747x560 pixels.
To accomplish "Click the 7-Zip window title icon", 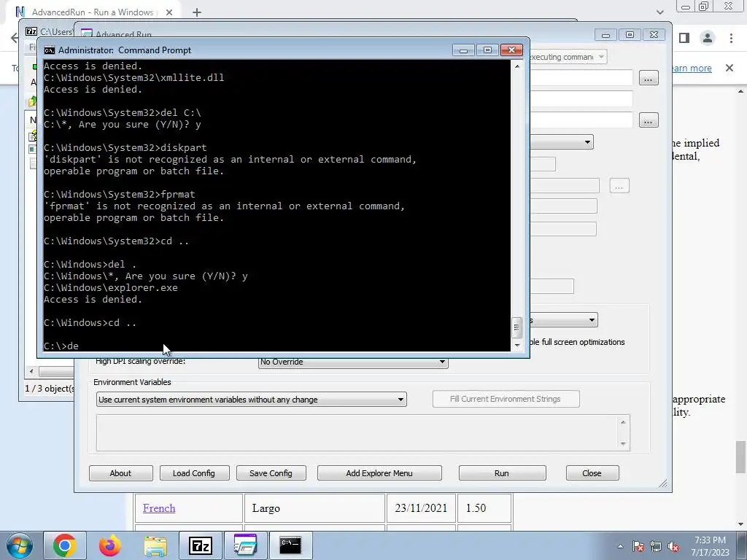I will coord(31,31).
